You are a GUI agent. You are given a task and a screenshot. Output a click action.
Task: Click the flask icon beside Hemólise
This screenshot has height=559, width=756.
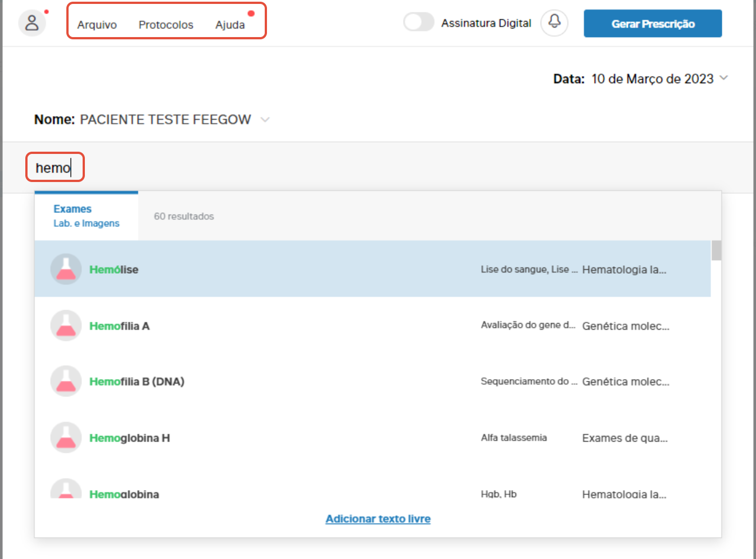click(66, 269)
